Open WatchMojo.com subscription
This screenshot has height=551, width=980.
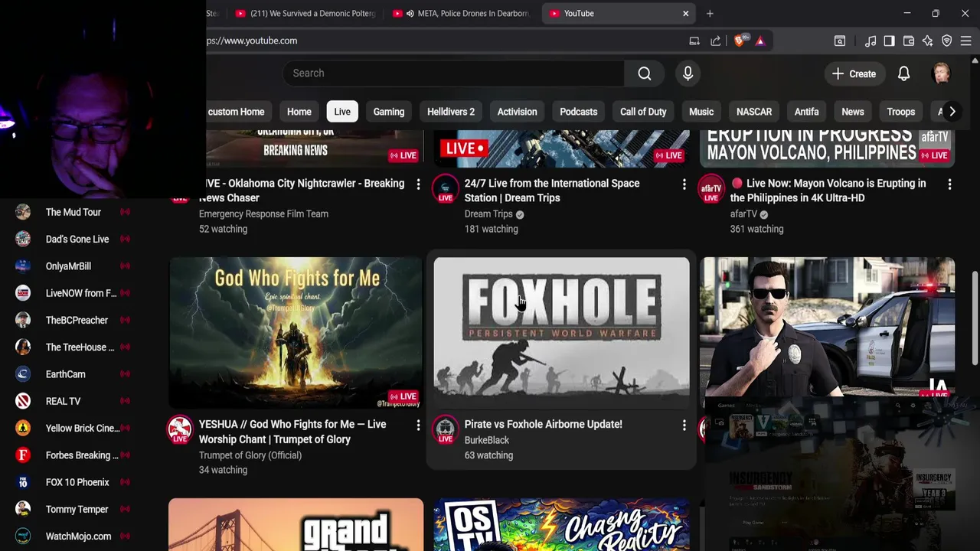tap(73, 536)
